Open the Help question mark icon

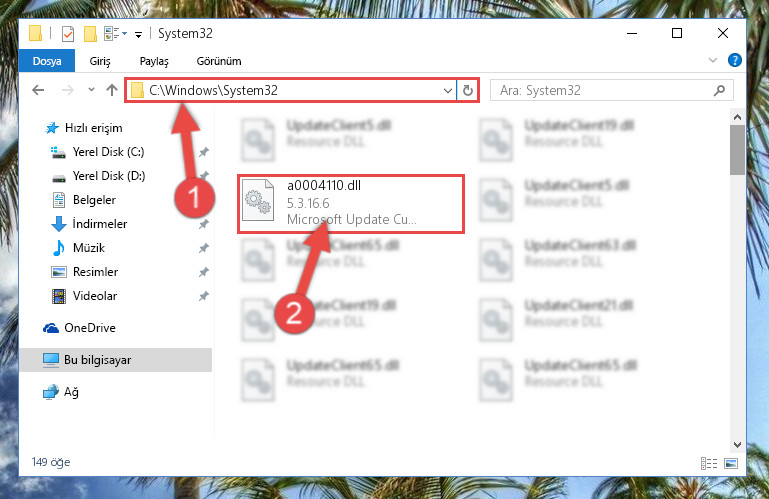734,60
